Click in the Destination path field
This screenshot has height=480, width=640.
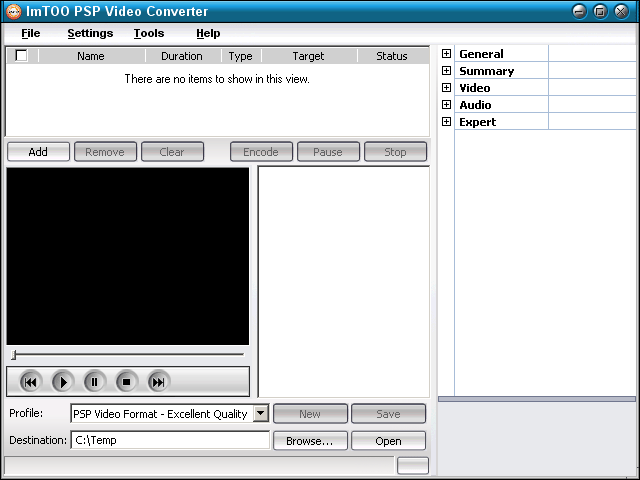170,440
